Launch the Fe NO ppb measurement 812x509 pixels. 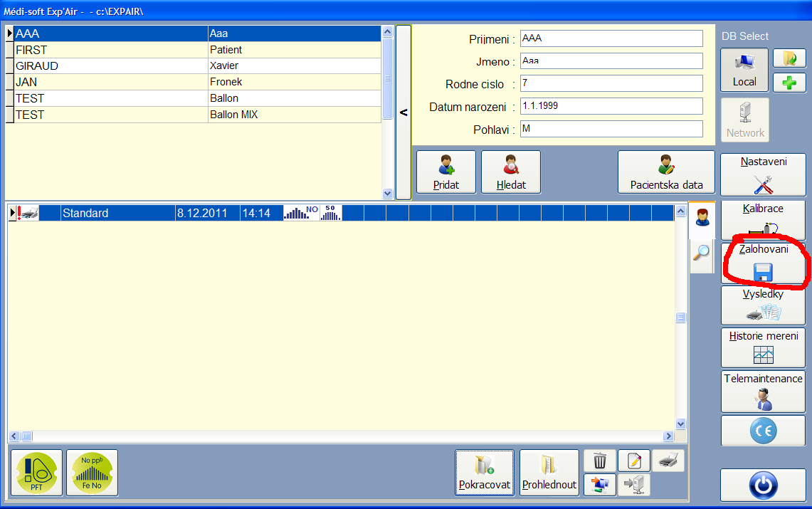click(93, 473)
